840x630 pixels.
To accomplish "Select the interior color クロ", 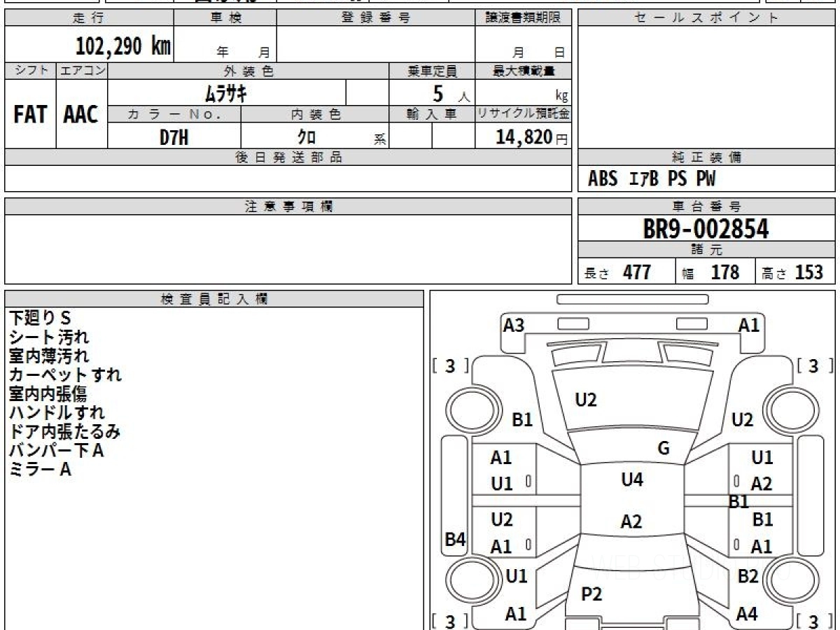I will click(307, 137).
